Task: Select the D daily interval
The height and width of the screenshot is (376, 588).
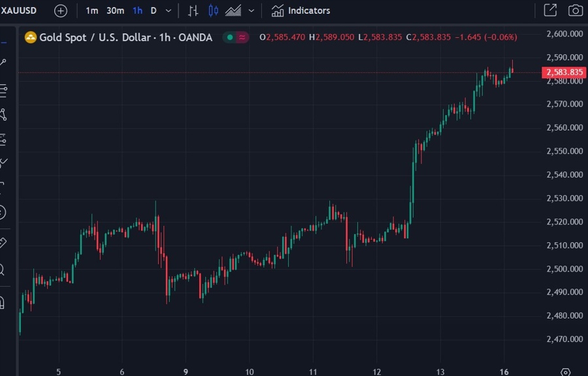Action: (154, 10)
